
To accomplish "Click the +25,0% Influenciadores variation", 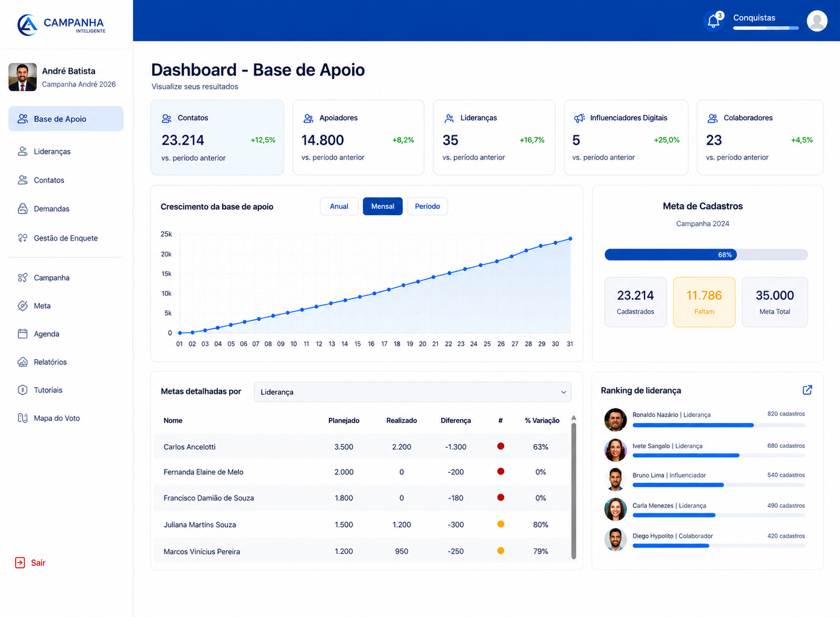I will point(667,140).
